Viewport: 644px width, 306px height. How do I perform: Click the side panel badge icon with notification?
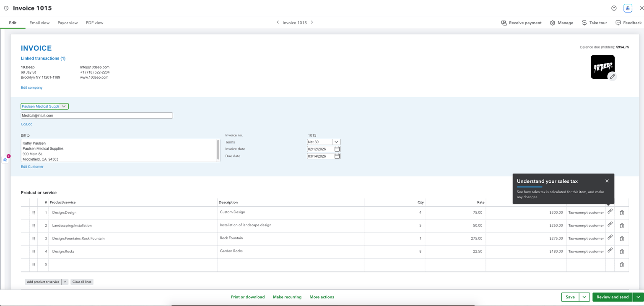click(x=5, y=159)
